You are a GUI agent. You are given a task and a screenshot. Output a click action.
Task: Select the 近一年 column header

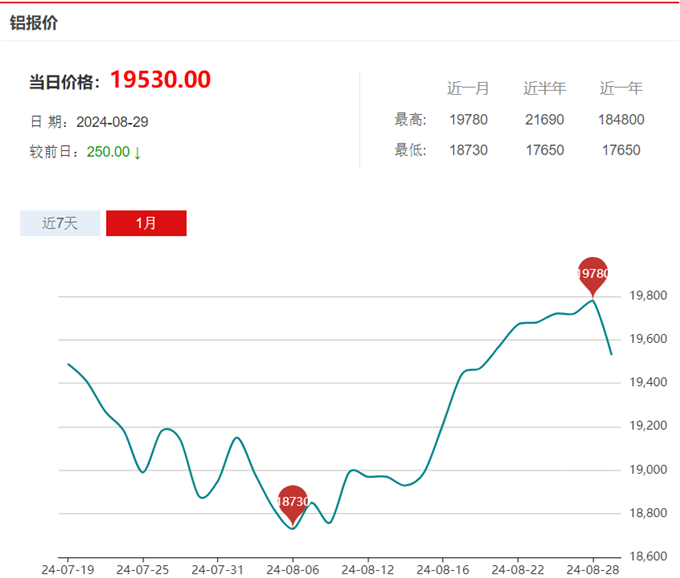[621, 89]
